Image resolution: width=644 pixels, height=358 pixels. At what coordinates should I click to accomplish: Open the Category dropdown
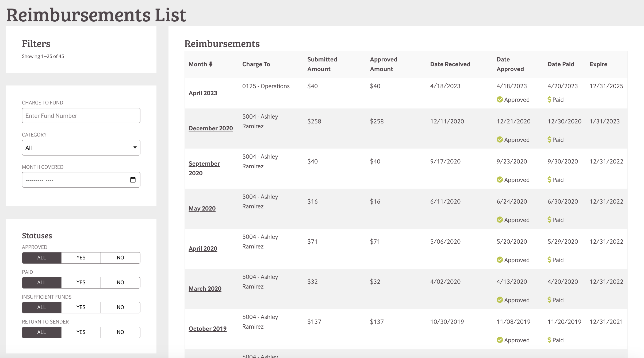pos(81,148)
